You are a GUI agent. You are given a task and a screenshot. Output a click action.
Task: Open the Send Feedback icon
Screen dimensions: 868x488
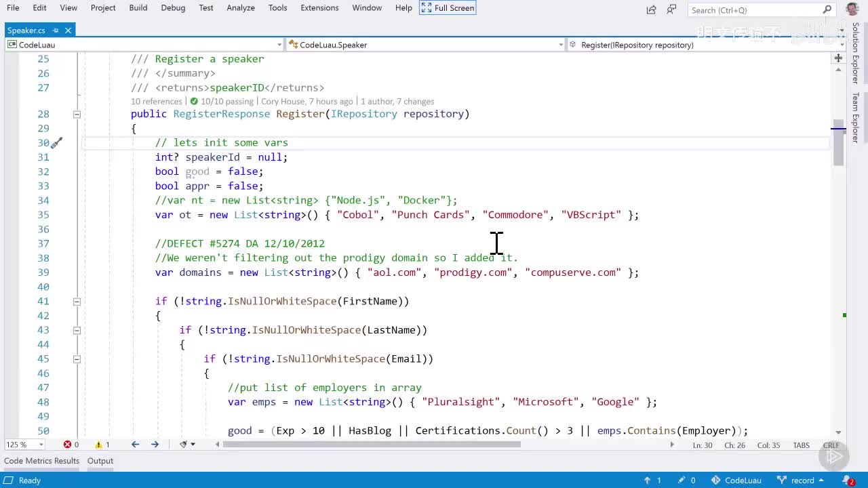[x=671, y=9]
